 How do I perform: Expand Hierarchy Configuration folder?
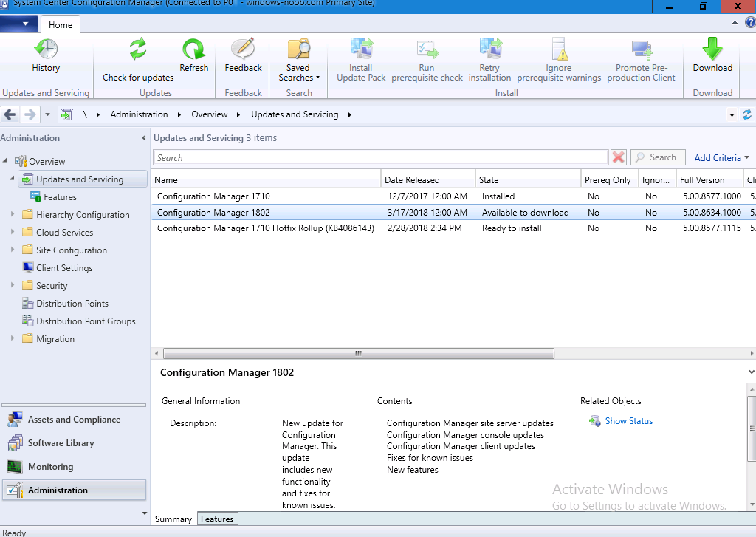pyautogui.click(x=12, y=214)
